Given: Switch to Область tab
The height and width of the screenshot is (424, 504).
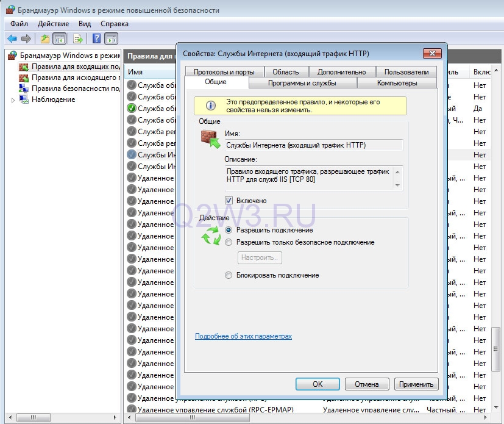Looking at the screenshot, I should point(286,72).
